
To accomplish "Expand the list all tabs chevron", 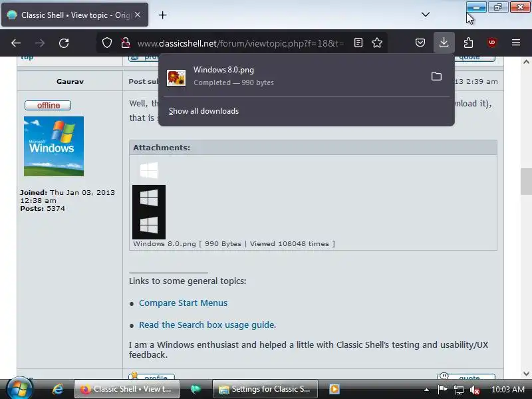I will (x=426, y=15).
